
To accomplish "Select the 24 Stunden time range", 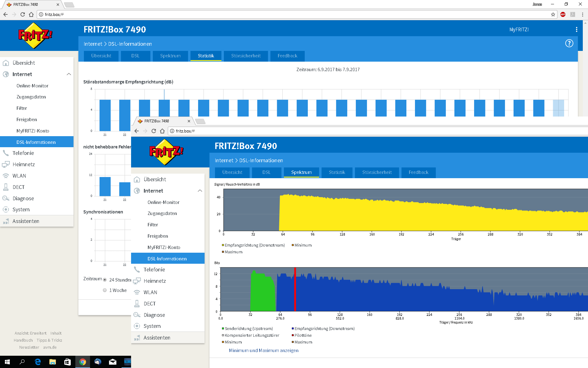I will (x=105, y=280).
